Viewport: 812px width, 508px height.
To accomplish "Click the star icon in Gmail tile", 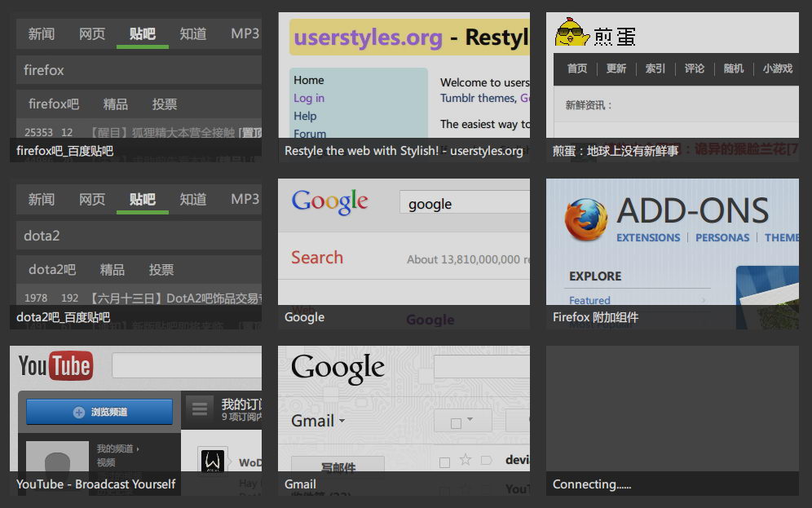I will click(x=466, y=459).
